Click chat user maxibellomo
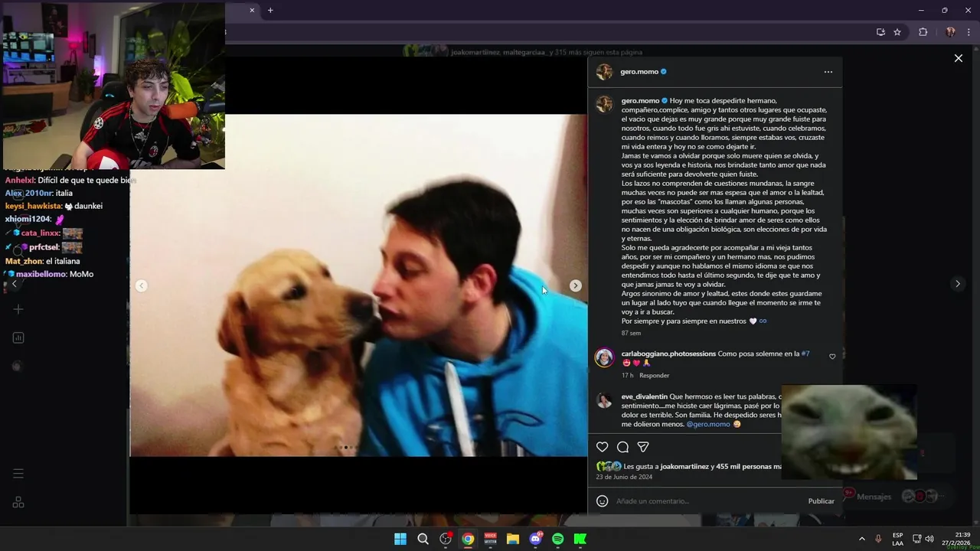Screen dimensions: 980x551 [41, 274]
